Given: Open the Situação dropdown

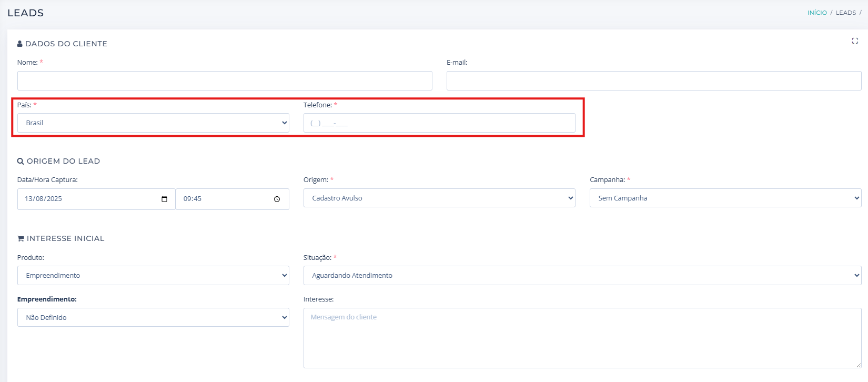Looking at the screenshot, I should (582, 275).
